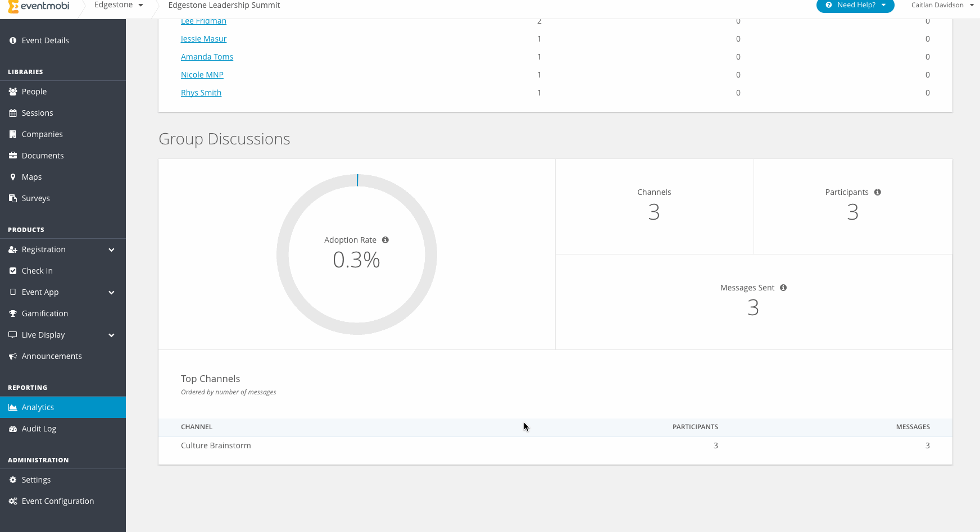This screenshot has width=980, height=532.
Task: Open Audit Log in sidebar
Action: point(63,429)
